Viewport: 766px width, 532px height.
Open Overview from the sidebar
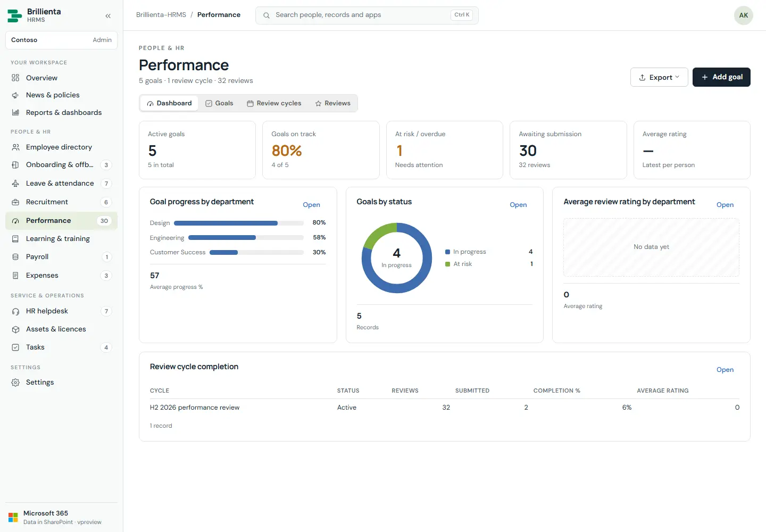coord(61,78)
